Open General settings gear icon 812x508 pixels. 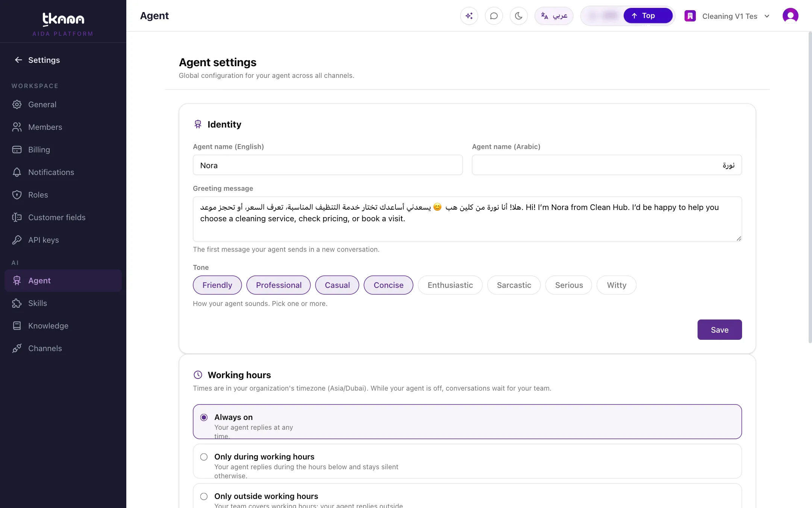(17, 105)
